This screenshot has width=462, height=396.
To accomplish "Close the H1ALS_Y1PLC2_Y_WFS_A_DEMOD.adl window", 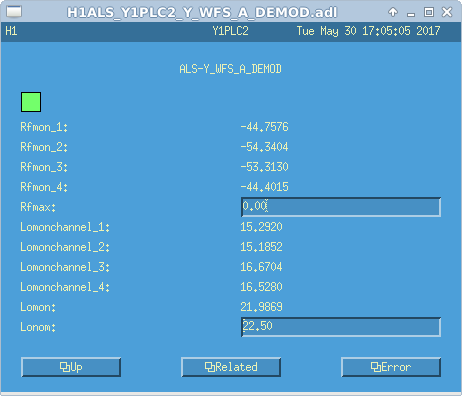I will (447, 12).
